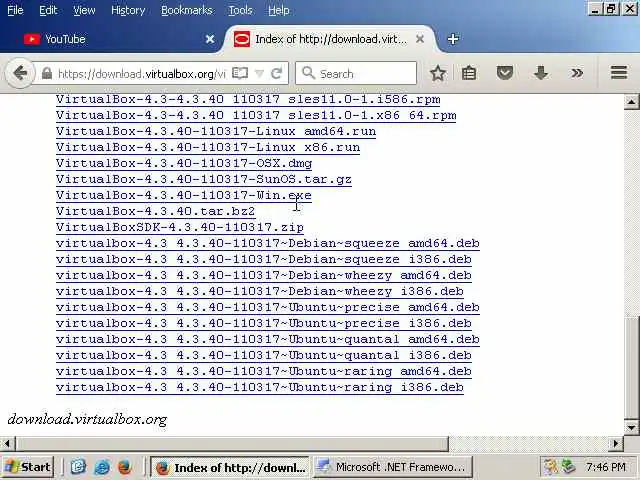This screenshot has width=640, height=480.
Task: Open the Help menu
Action: tap(278, 10)
